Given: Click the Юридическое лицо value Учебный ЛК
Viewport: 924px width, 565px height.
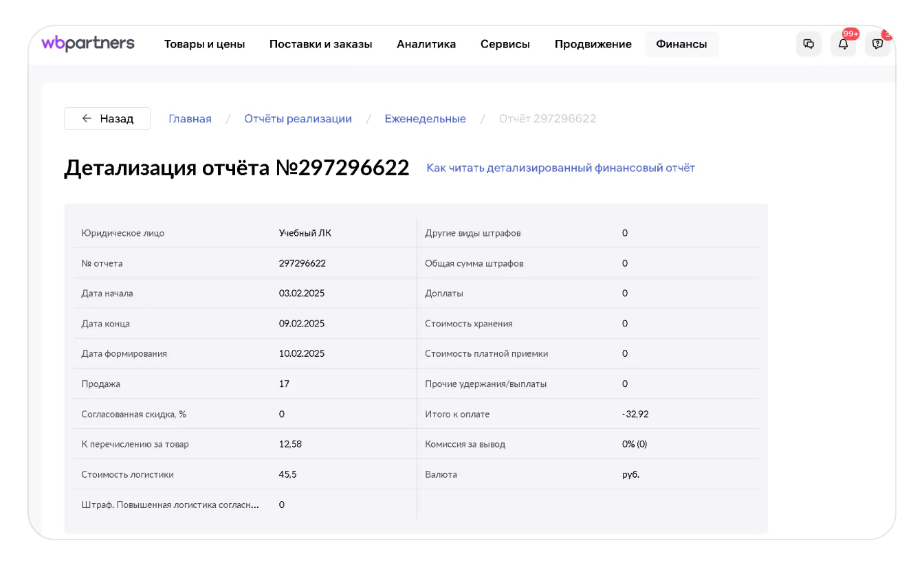Looking at the screenshot, I should pyautogui.click(x=305, y=233).
